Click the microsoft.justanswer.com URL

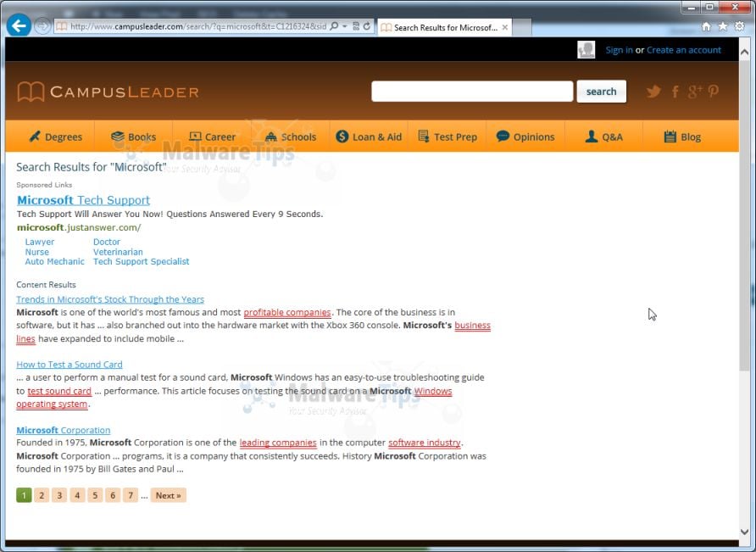pos(79,227)
